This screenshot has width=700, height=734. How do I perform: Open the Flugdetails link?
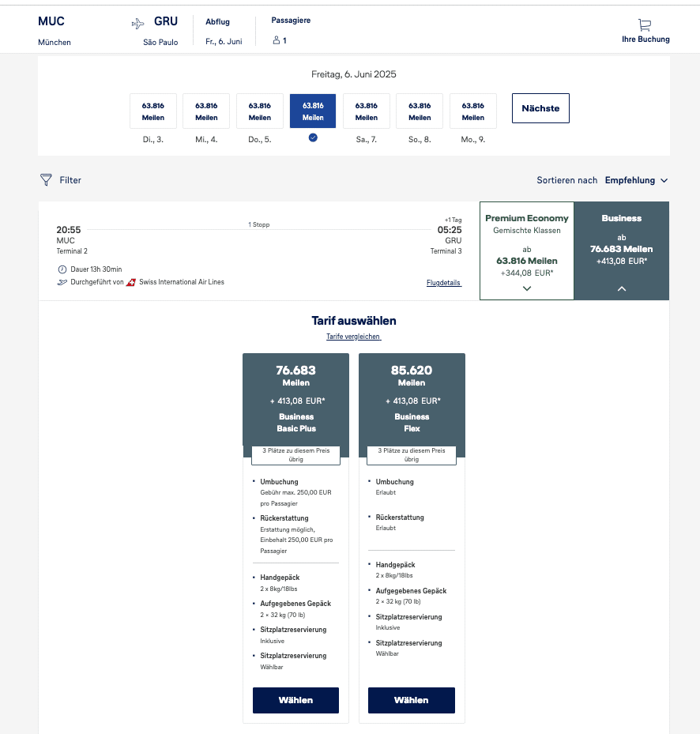click(443, 283)
